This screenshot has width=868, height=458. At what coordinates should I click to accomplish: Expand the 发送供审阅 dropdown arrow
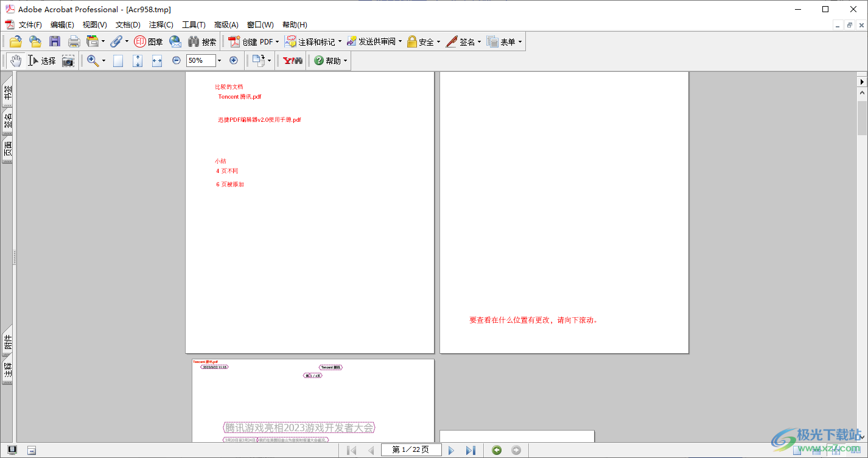coord(400,41)
